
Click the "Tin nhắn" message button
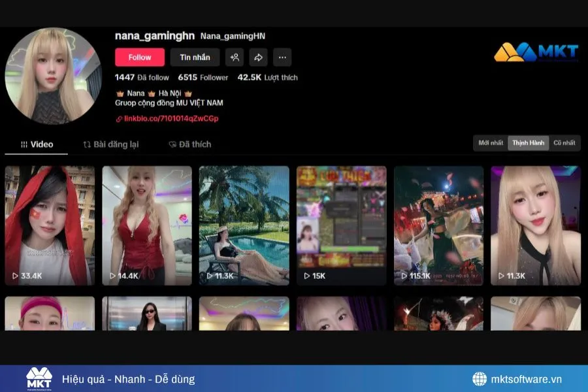coord(194,57)
